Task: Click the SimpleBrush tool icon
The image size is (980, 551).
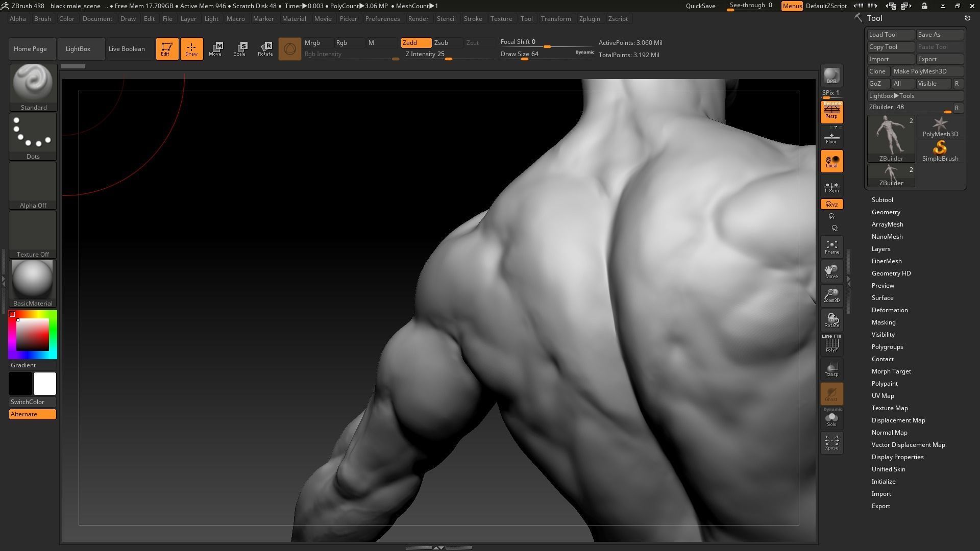Action: (x=940, y=149)
